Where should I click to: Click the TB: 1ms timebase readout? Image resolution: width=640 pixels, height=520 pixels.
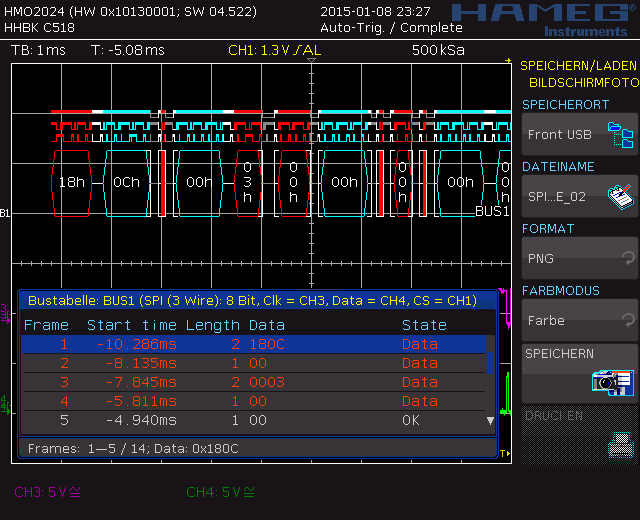point(38,50)
